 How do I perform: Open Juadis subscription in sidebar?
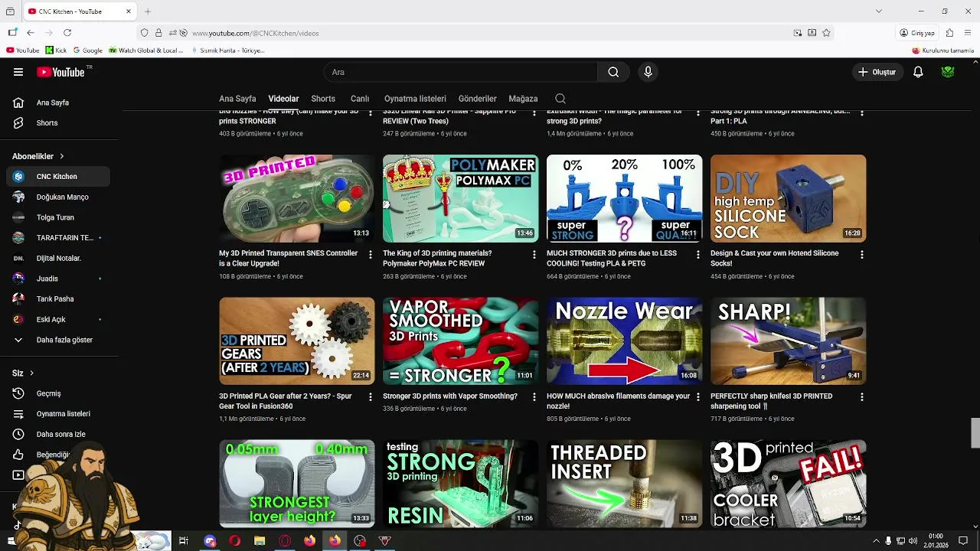pyautogui.click(x=58, y=279)
